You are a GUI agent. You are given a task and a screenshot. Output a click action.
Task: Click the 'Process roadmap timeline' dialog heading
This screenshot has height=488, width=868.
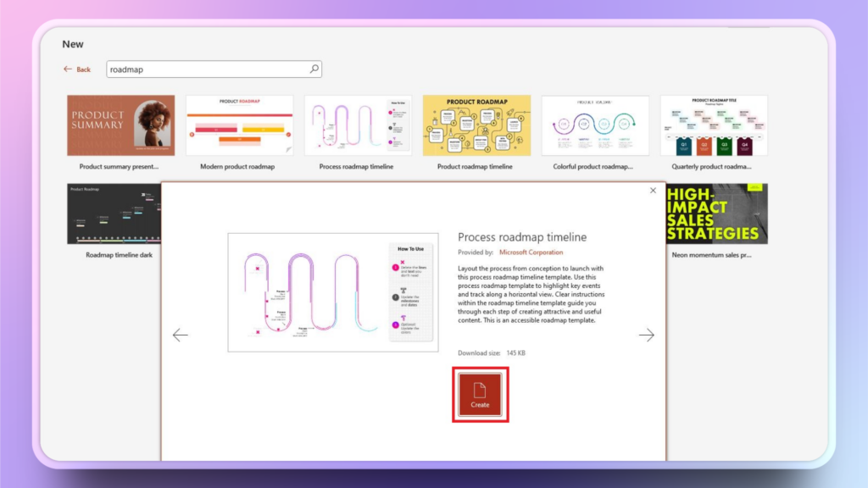tap(522, 237)
